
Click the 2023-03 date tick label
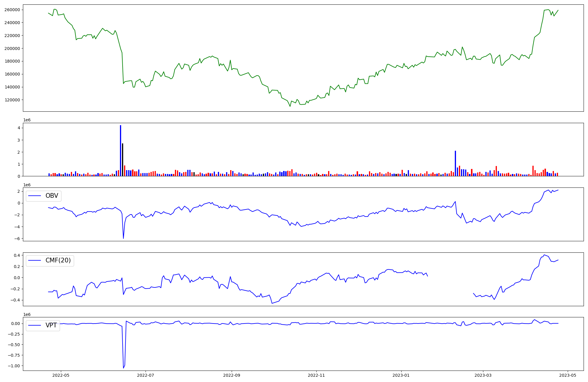tap(483, 375)
